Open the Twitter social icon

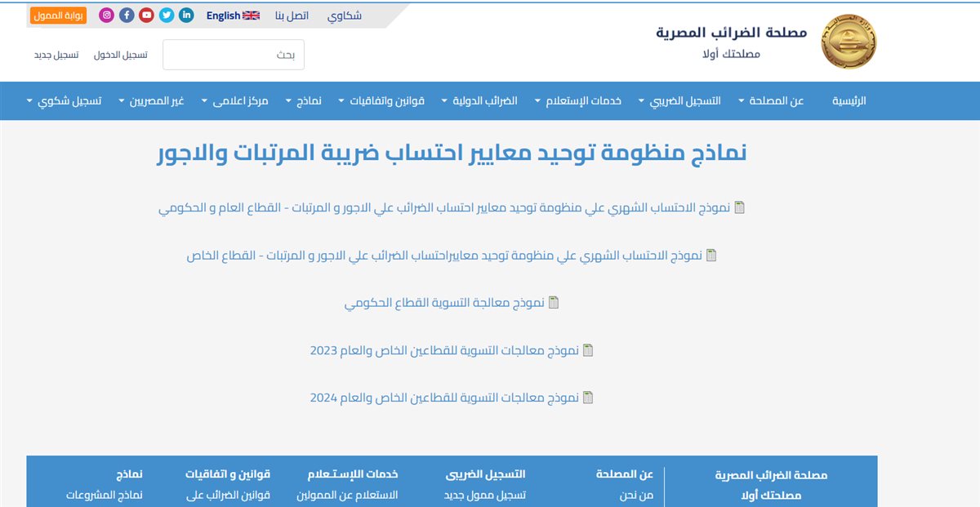[x=167, y=15]
